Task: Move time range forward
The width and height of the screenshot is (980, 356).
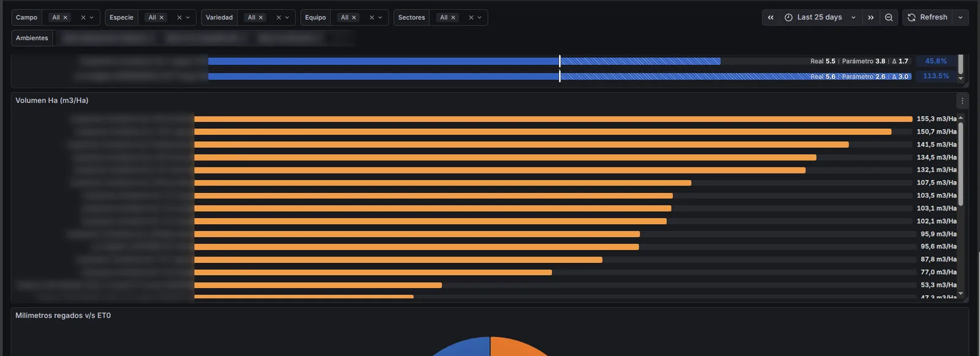Action: pos(871,18)
